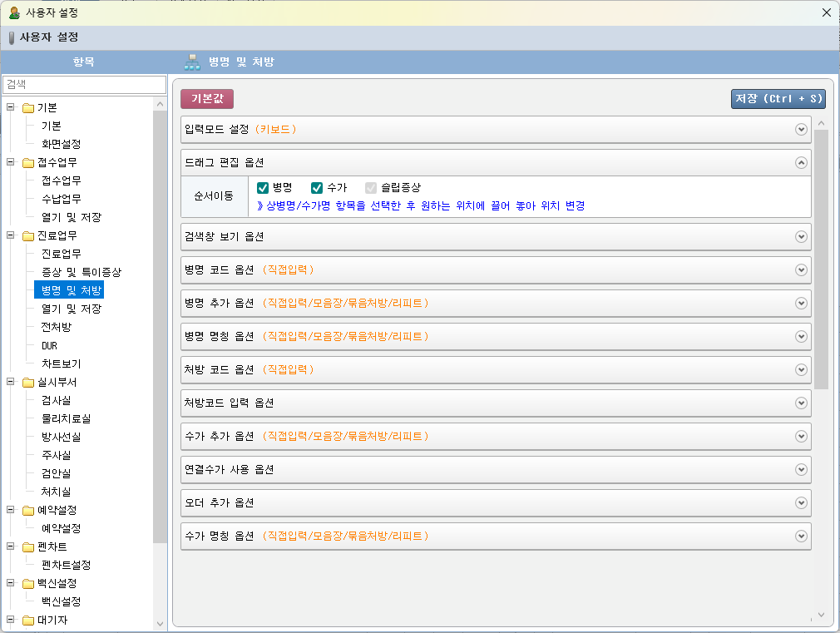Uncheck the 수가 checkbox

click(x=317, y=188)
